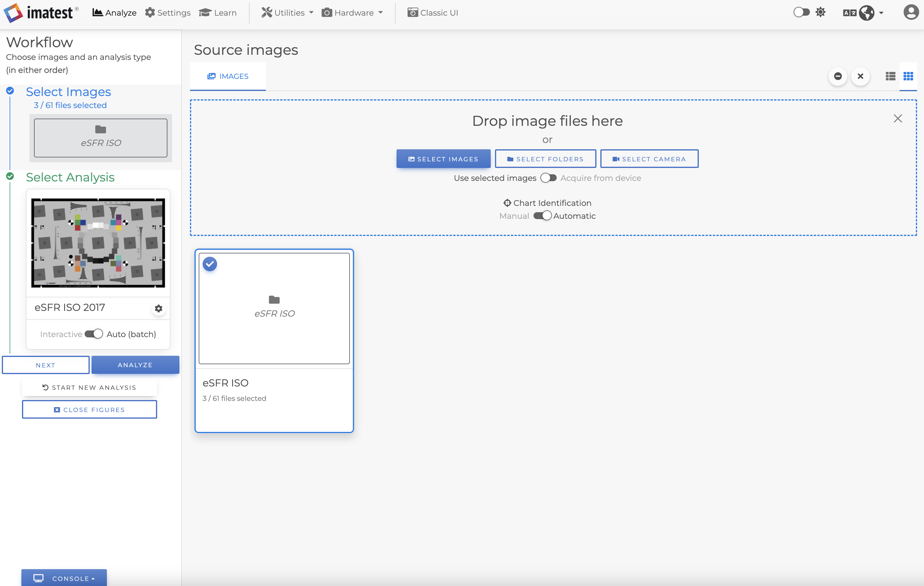Click the CLOSE FIGURES button
This screenshot has height=586, width=924.
(x=89, y=410)
